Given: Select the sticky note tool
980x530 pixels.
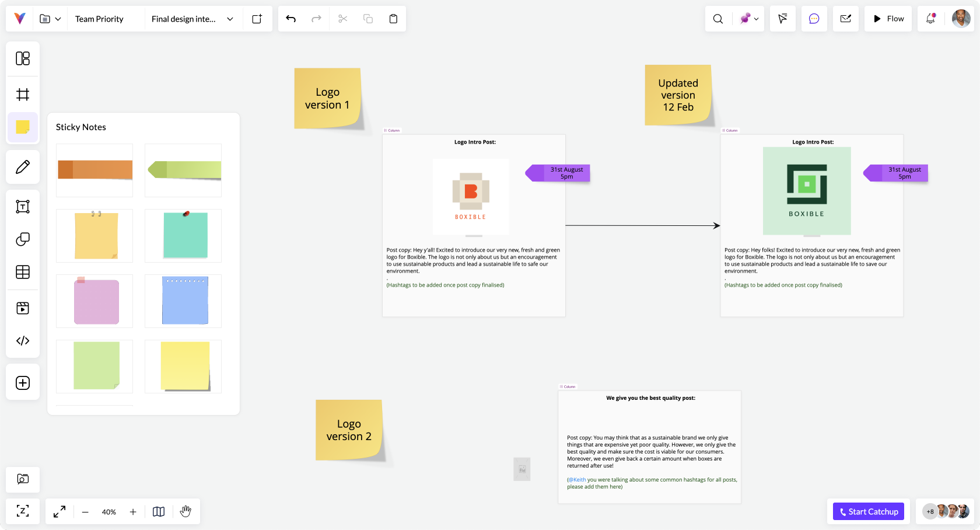Looking at the screenshot, I should pyautogui.click(x=23, y=127).
